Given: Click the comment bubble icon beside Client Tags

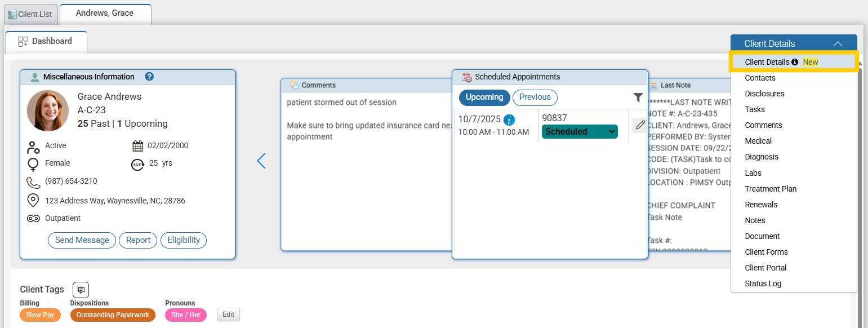Looking at the screenshot, I should pos(80,289).
